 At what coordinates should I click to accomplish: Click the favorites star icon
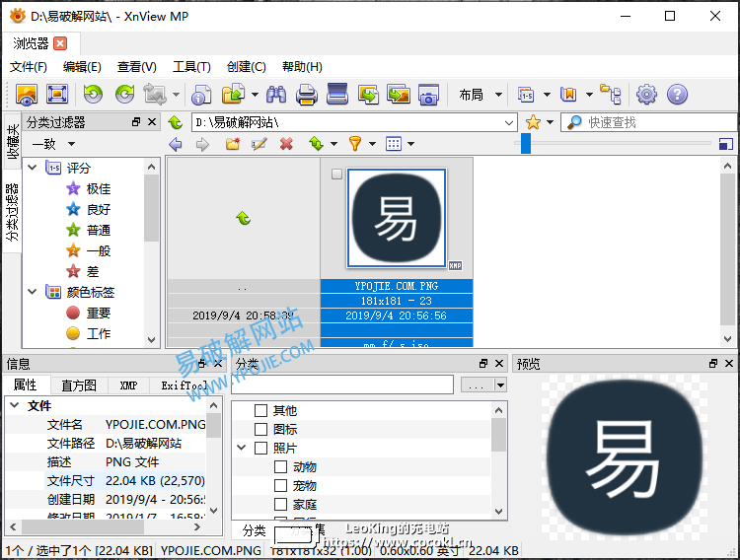(x=533, y=122)
